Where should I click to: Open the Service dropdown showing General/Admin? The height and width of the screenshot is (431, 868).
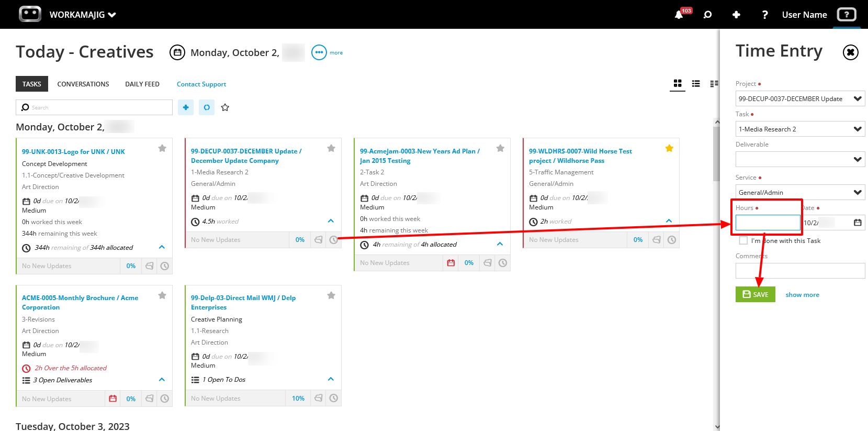tap(800, 192)
